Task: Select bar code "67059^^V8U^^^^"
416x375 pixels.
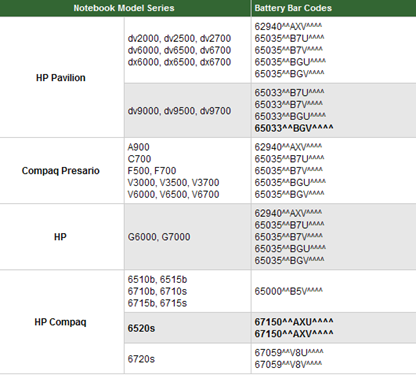Action: coord(289,353)
